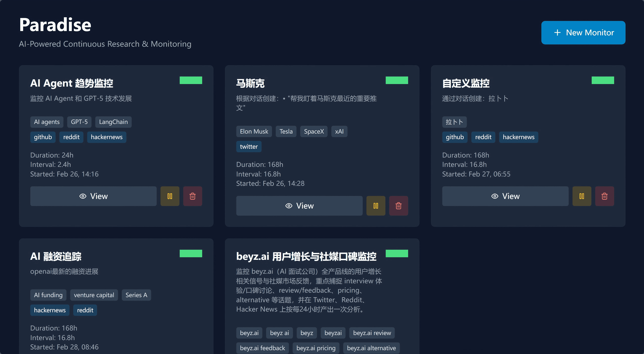
Task: Delete the AI Agent 趋势监控 monitor
Action: point(193,196)
